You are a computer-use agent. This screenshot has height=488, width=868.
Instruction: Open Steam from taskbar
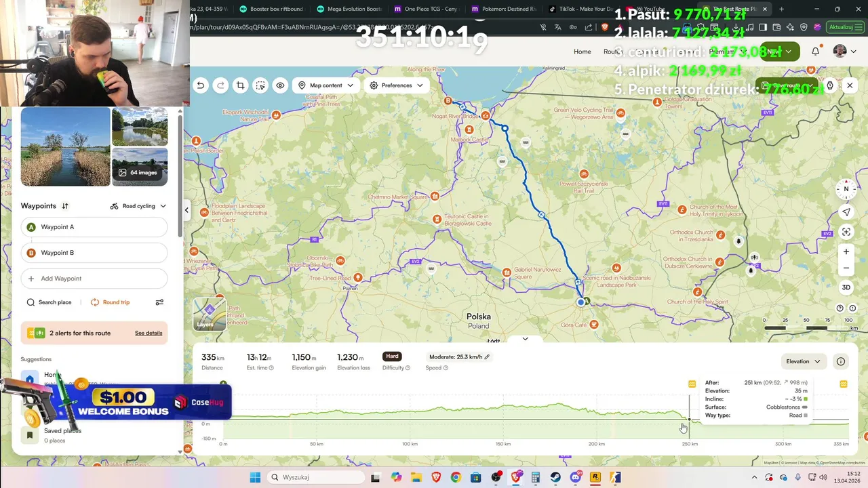coord(555,477)
